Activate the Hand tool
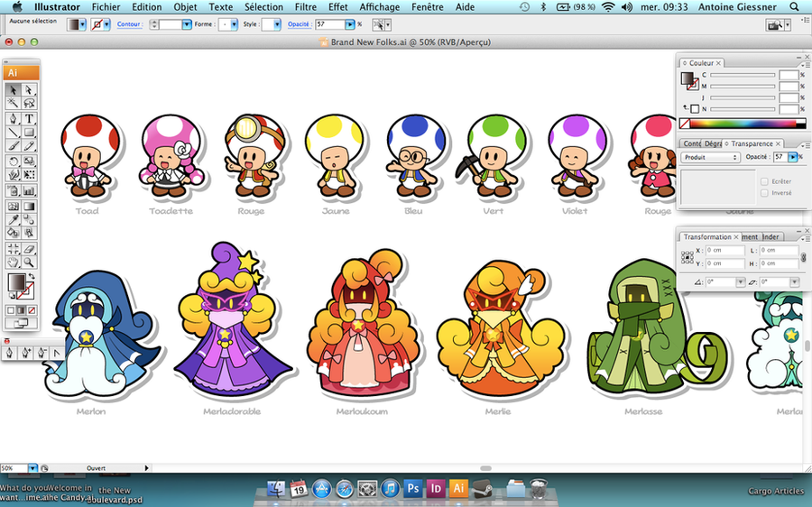The image size is (812, 507). coord(13,263)
